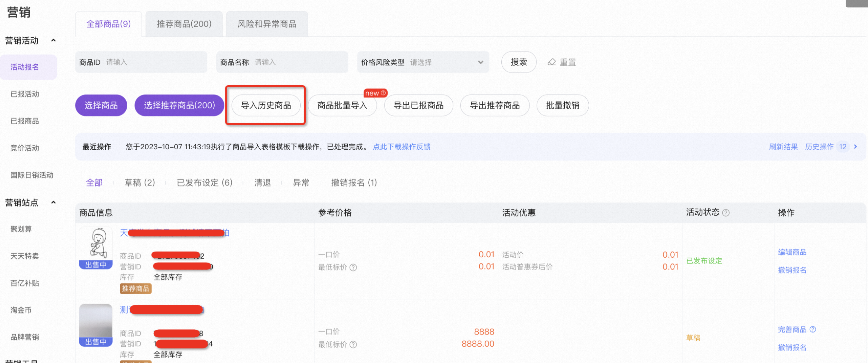This screenshot has height=363, width=868.
Task: Click the 已发布设定 status text
Action: (x=704, y=261)
